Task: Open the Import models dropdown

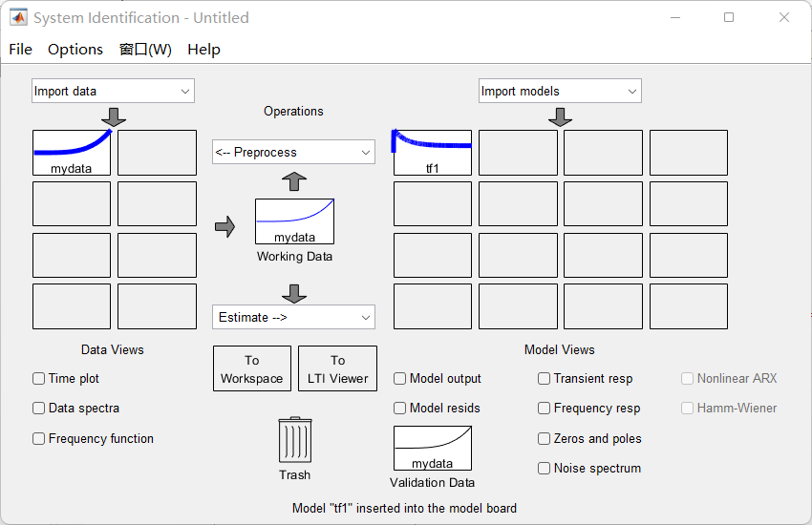Action: pyautogui.click(x=560, y=91)
